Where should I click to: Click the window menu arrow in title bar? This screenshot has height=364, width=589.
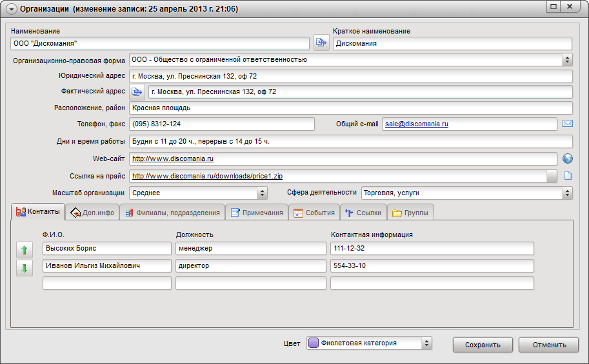pos(11,9)
